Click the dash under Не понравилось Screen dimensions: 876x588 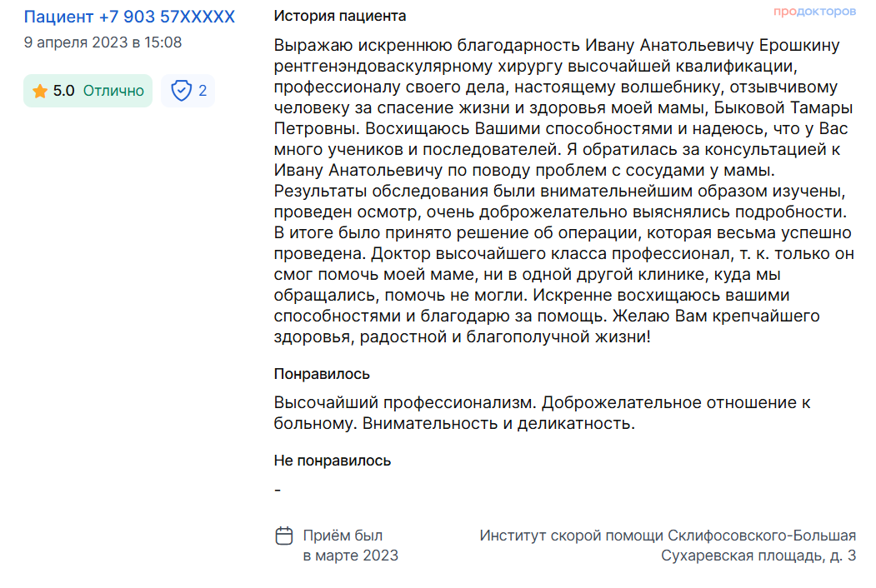(278, 491)
